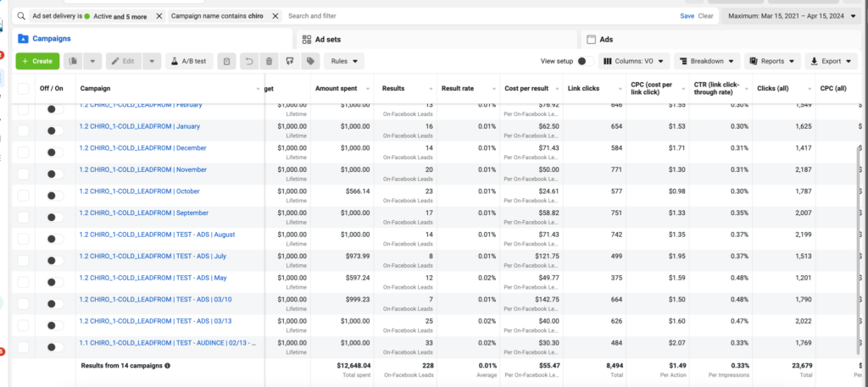Open the September campaign link
This screenshot has width=868, height=387.
coord(144,213)
